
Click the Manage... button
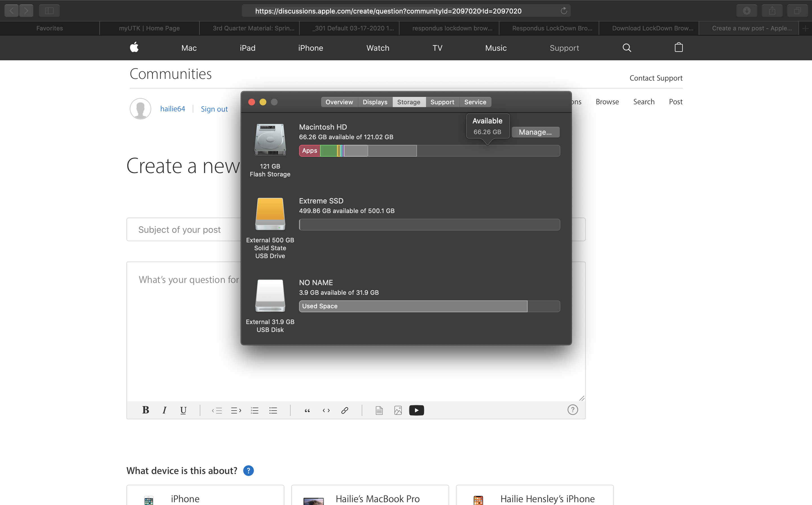[535, 132]
